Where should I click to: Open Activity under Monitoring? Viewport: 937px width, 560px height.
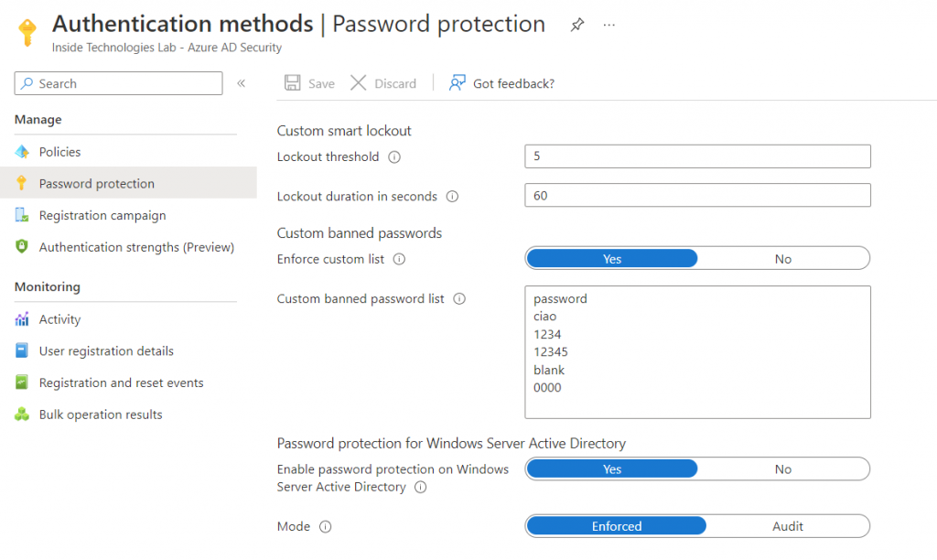tap(59, 319)
